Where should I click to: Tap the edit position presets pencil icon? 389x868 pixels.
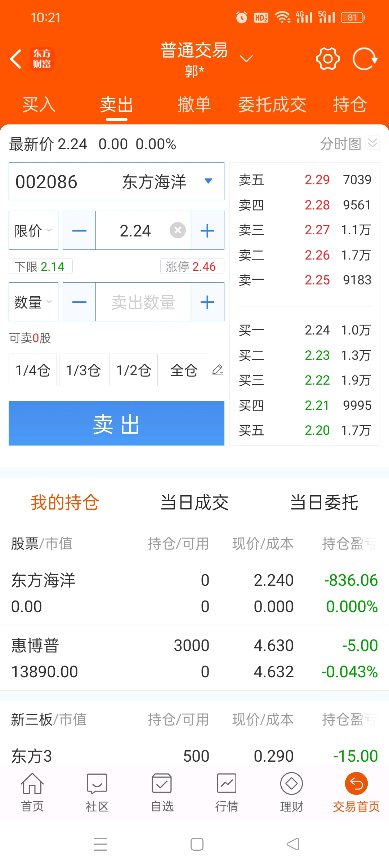pyautogui.click(x=218, y=370)
